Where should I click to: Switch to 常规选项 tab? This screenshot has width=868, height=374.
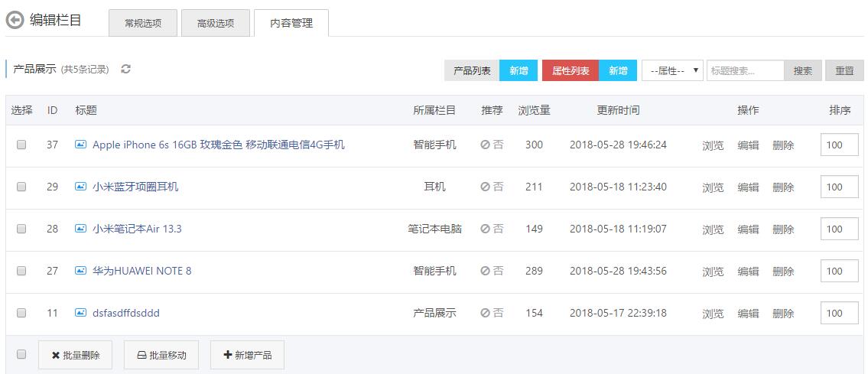[x=143, y=23]
